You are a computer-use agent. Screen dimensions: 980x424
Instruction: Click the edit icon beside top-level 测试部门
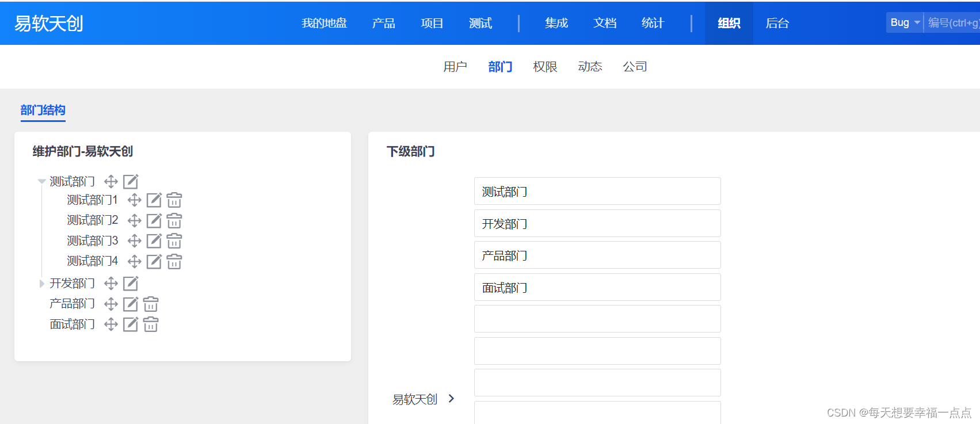pyautogui.click(x=131, y=182)
